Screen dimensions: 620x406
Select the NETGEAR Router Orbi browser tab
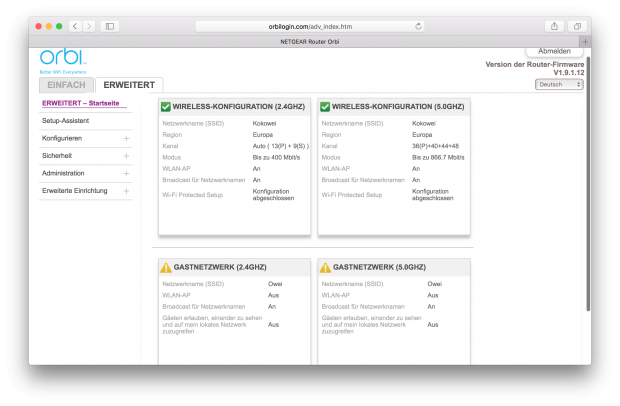310,42
